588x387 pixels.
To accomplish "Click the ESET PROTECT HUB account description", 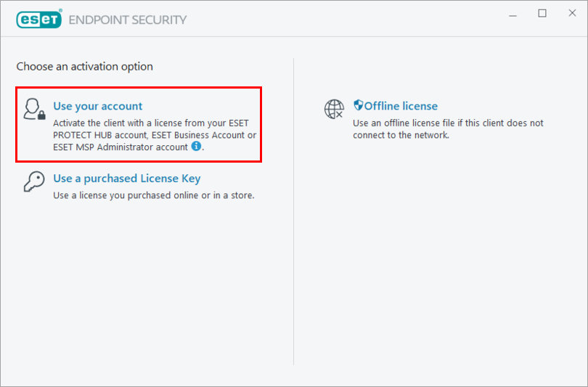I will pyautogui.click(x=155, y=134).
